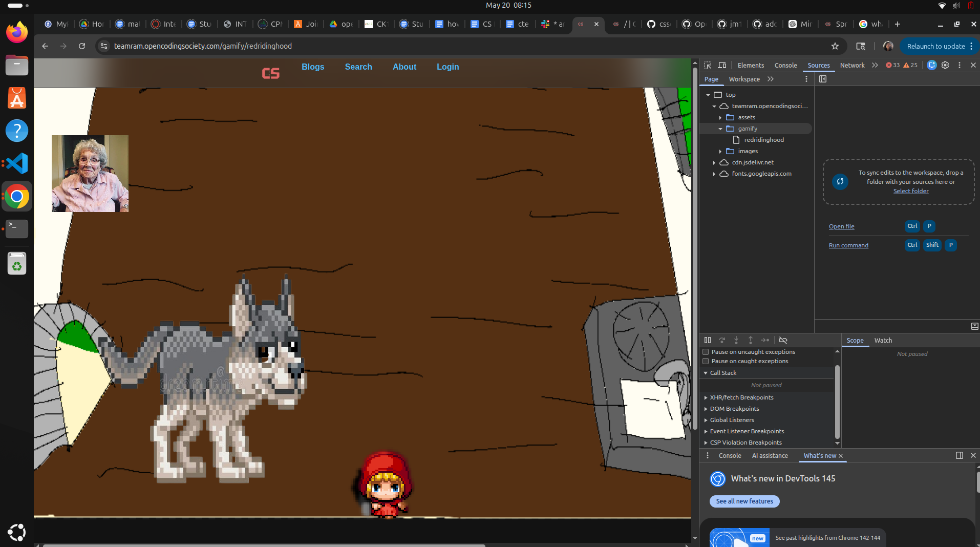Toggle deactivate breakpoints icon

pyautogui.click(x=783, y=340)
